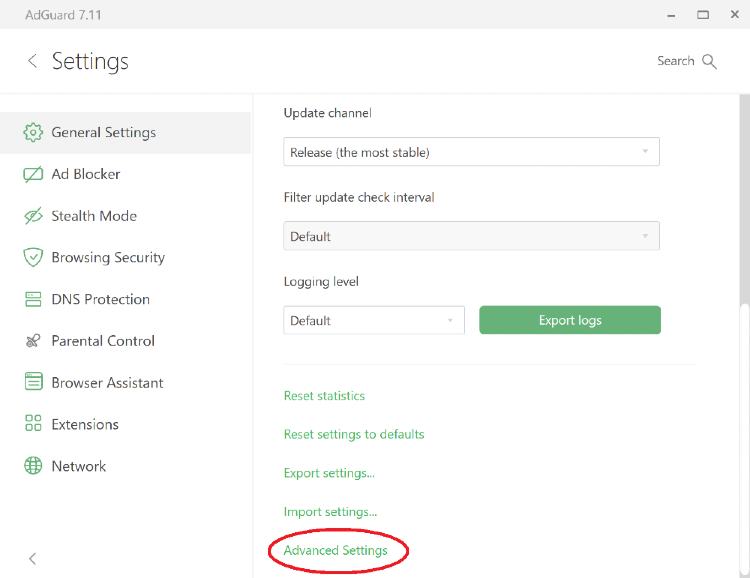Click Export settings link

pyautogui.click(x=329, y=473)
